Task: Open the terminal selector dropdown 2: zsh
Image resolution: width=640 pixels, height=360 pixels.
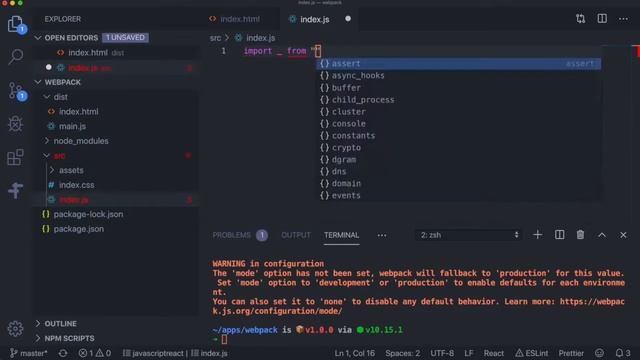Action: [469, 235]
